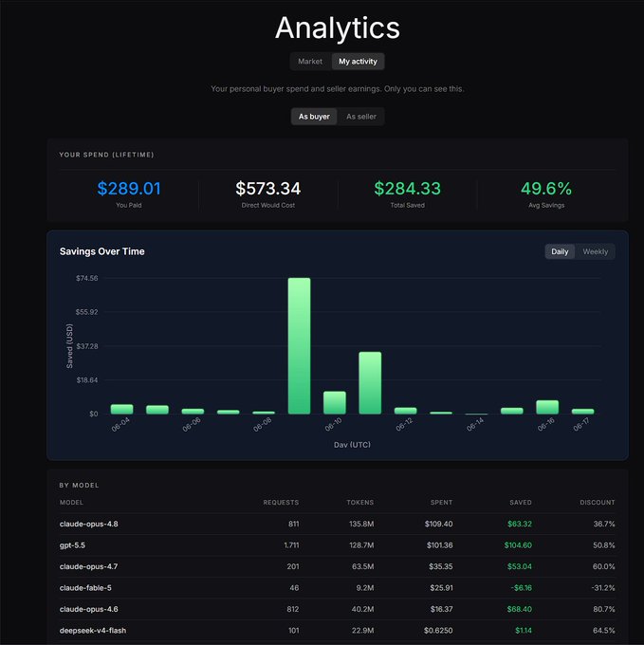Click the MODEL column header
The width and height of the screenshot is (644, 645).
pyautogui.click(x=71, y=503)
